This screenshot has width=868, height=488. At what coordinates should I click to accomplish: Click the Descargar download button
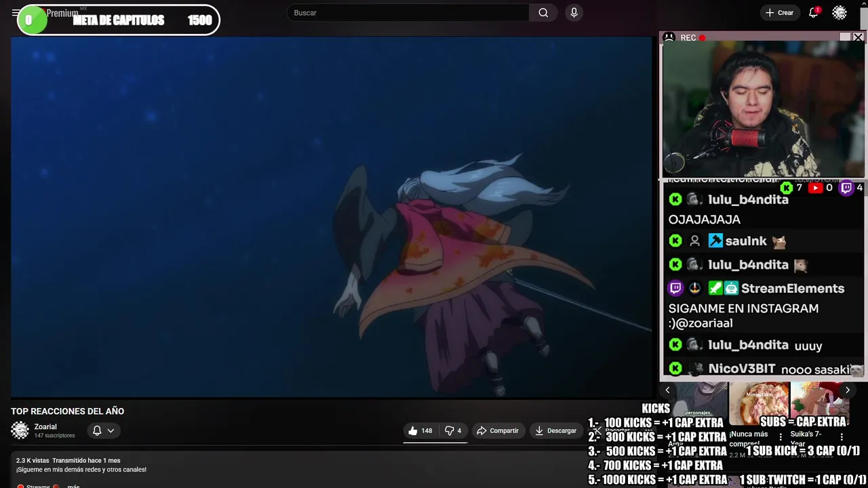pos(555,430)
